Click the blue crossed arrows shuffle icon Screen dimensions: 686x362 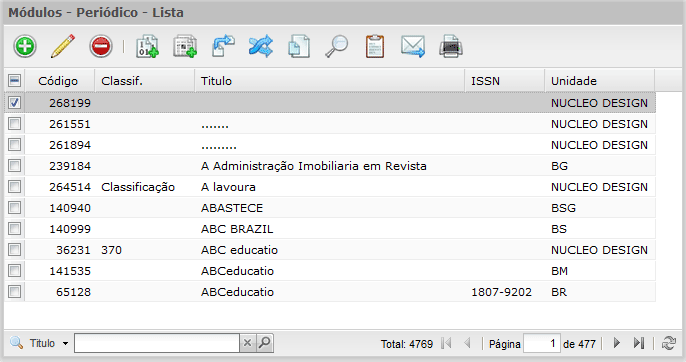(x=261, y=46)
